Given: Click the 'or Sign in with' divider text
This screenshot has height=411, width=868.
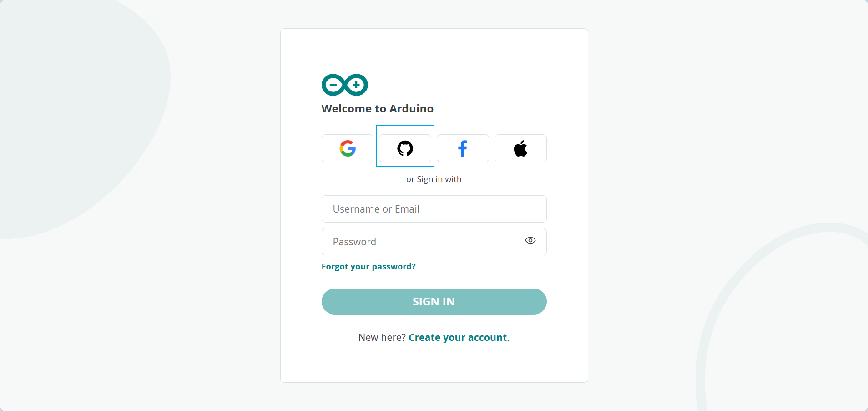Looking at the screenshot, I should pyautogui.click(x=434, y=179).
